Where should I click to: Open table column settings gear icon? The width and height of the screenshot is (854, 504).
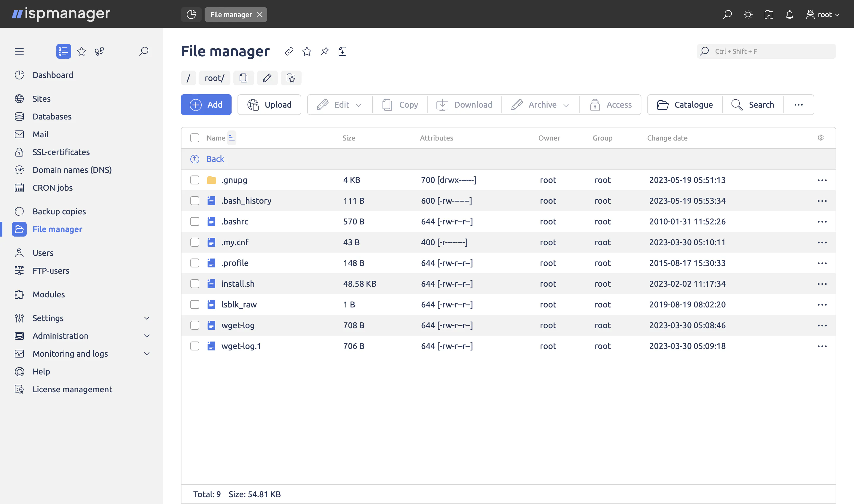tap(821, 138)
